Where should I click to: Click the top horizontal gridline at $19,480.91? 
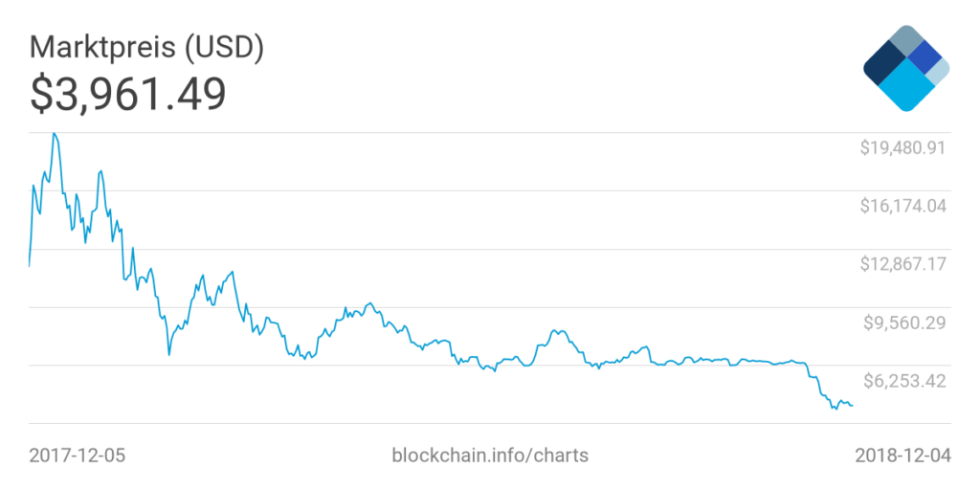[x=431, y=133]
